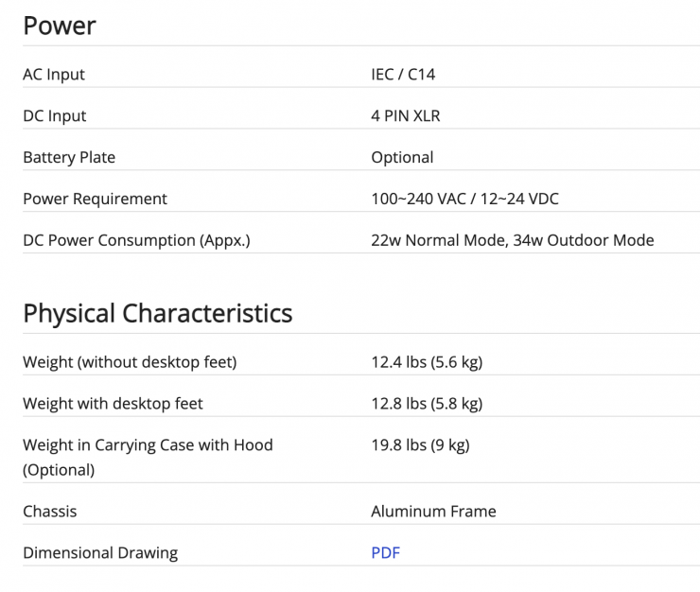The height and width of the screenshot is (592, 700).
Task: Select the DC Power Consumption (Appx.) label
Action: tap(136, 240)
